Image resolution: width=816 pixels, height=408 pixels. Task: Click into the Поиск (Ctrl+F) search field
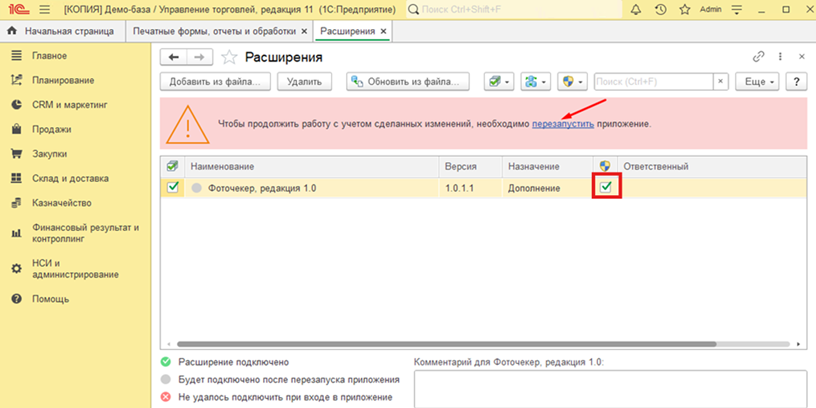(660, 82)
